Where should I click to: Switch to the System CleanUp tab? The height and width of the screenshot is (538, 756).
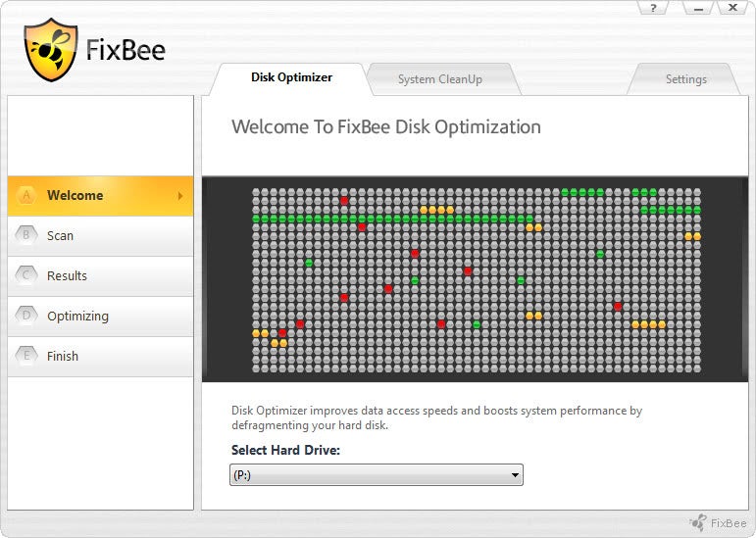tap(439, 79)
